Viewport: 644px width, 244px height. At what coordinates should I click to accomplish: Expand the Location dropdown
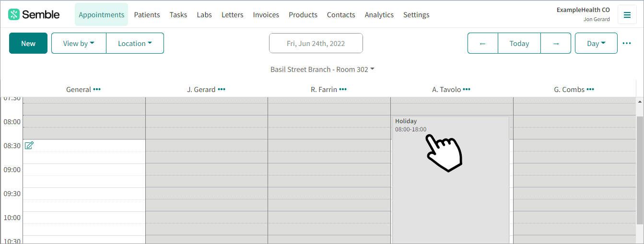pos(135,43)
